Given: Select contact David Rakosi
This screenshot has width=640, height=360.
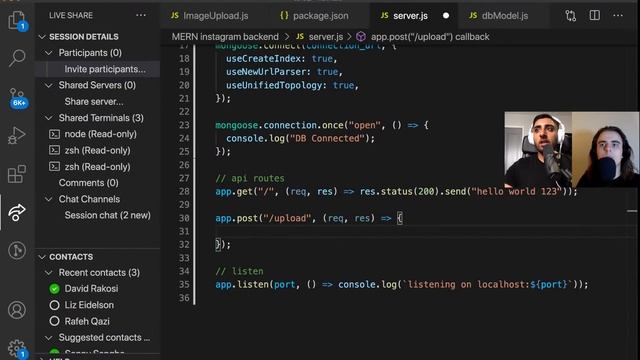Looking at the screenshot, I should point(91,289).
